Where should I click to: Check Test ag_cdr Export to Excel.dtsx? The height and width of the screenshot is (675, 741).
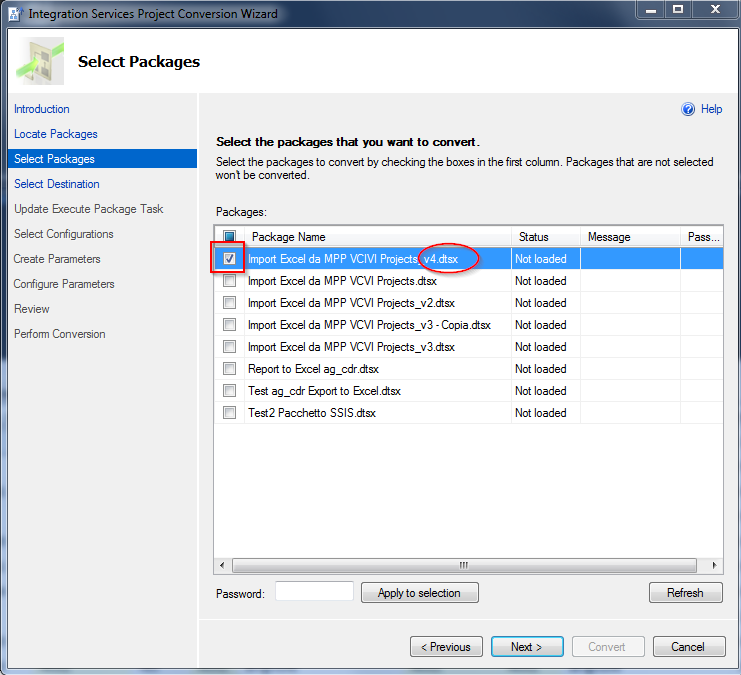pyautogui.click(x=229, y=391)
